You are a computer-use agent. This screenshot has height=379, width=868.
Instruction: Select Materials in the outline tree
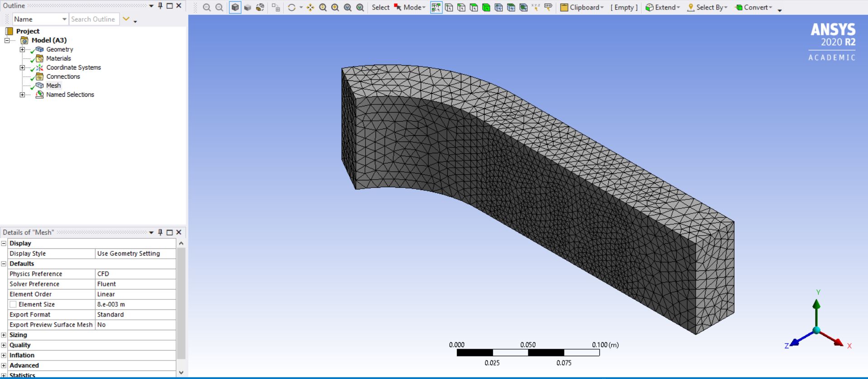click(x=58, y=58)
